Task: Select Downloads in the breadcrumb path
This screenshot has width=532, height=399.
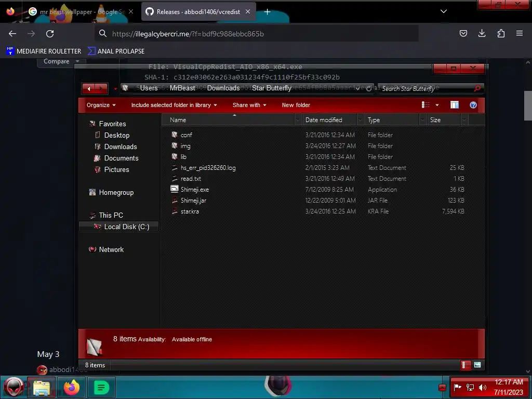Action: 223,88
